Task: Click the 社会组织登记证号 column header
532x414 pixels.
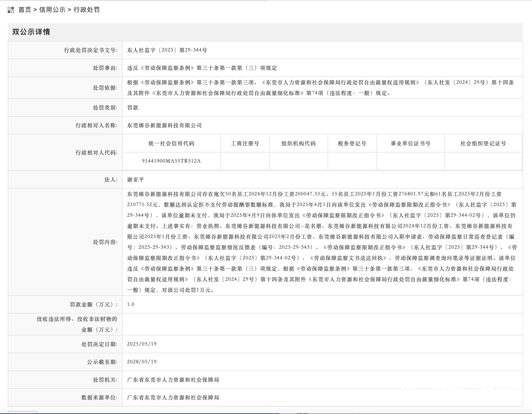Action: (483, 144)
